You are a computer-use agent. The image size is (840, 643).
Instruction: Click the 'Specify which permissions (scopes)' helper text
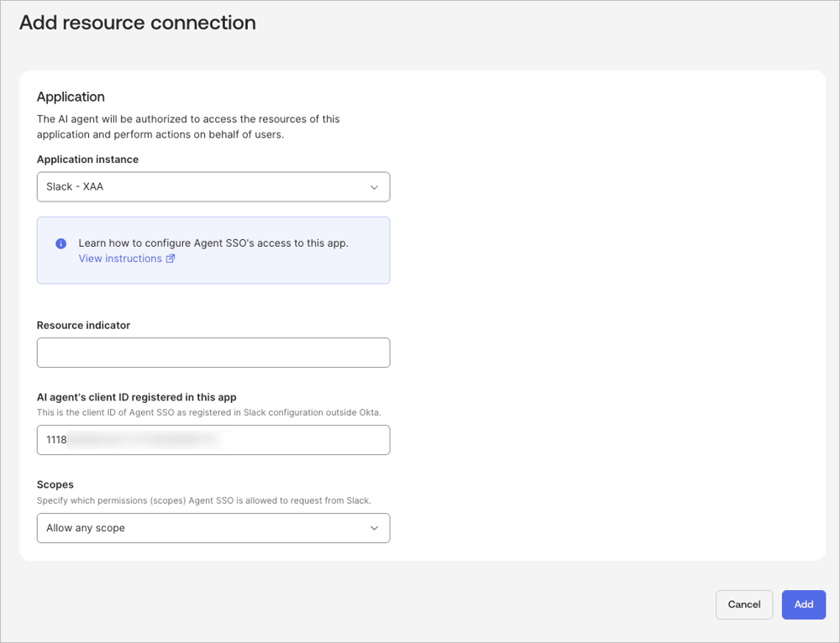[x=204, y=500]
